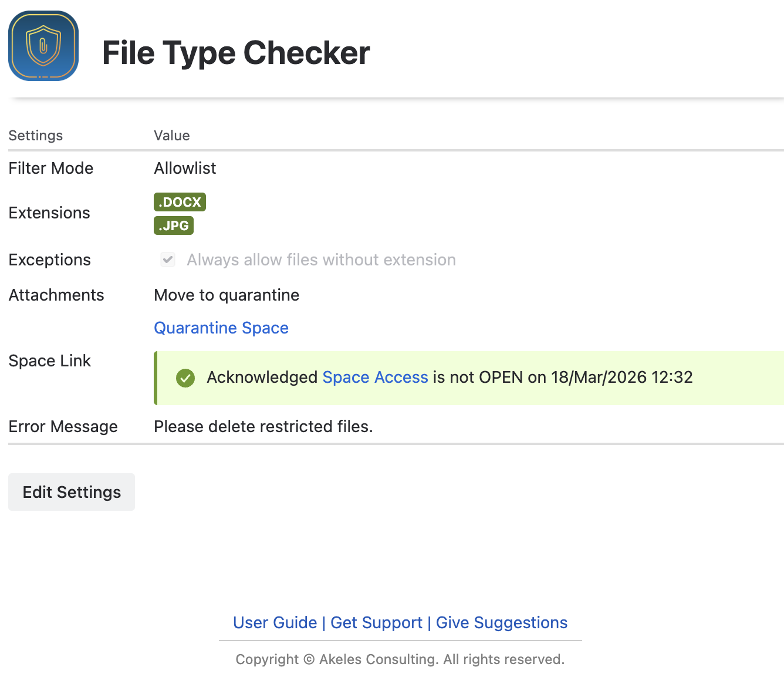The image size is (784, 694).
Task: Open the Give Suggestions link
Action: [x=502, y=622]
